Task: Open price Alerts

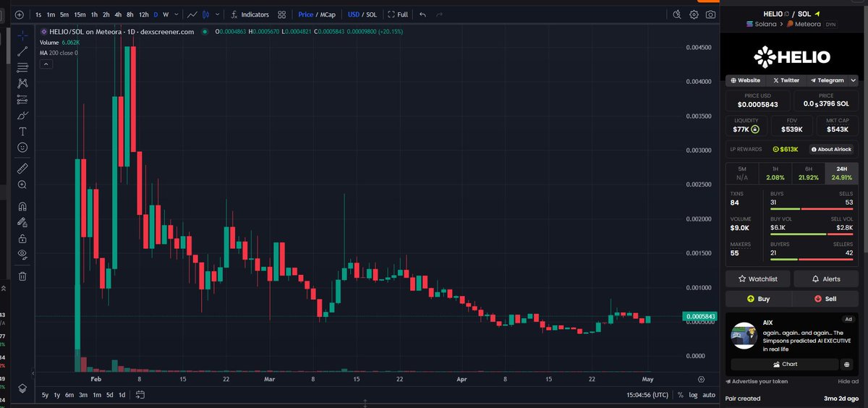Action: 826,279
